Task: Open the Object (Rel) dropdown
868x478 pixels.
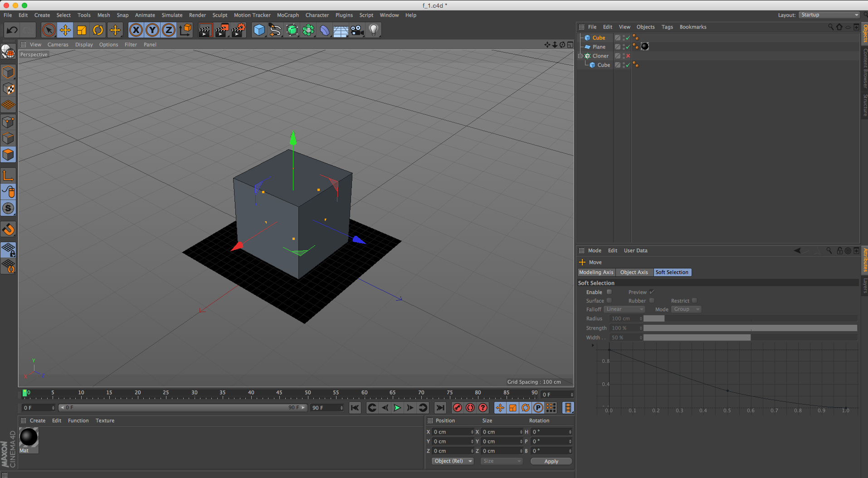Action: pyautogui.click(x=452, y=461)
